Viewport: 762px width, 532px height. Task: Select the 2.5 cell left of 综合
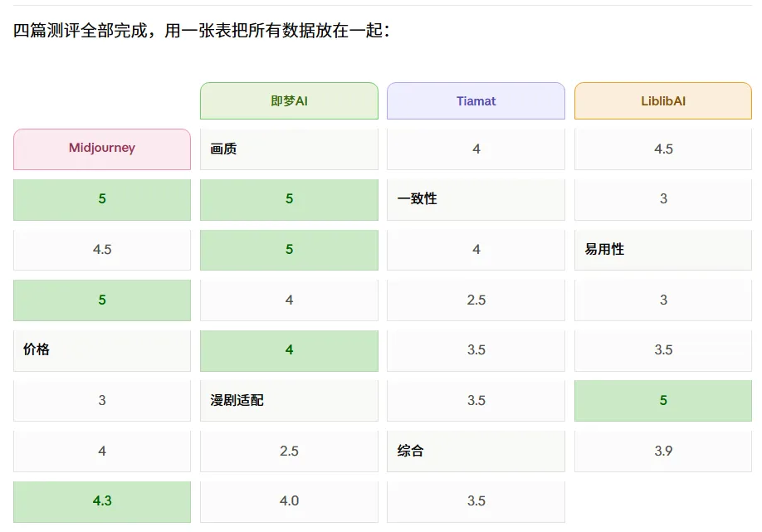pos(289,451)
